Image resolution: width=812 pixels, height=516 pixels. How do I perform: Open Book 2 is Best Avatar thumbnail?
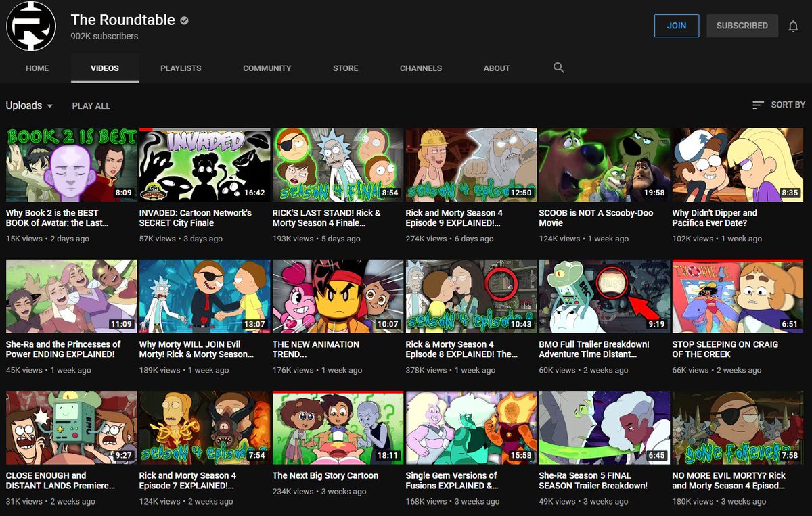(x=71, y=165)
